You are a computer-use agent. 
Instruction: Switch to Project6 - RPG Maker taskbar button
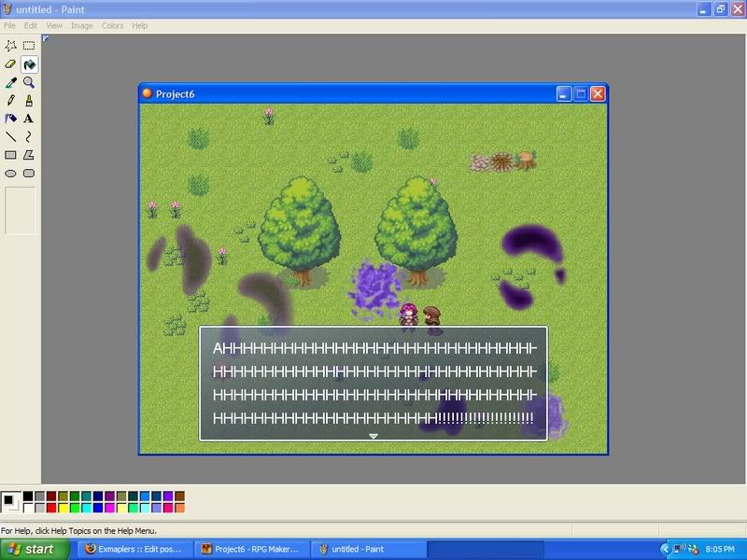[253, 549]
